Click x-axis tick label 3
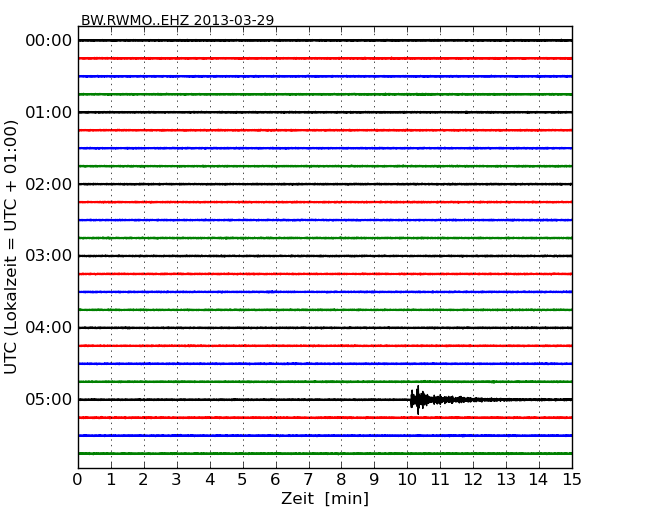Image resolution: width=650 pixels, height=520 pixels. coord(177,480)
